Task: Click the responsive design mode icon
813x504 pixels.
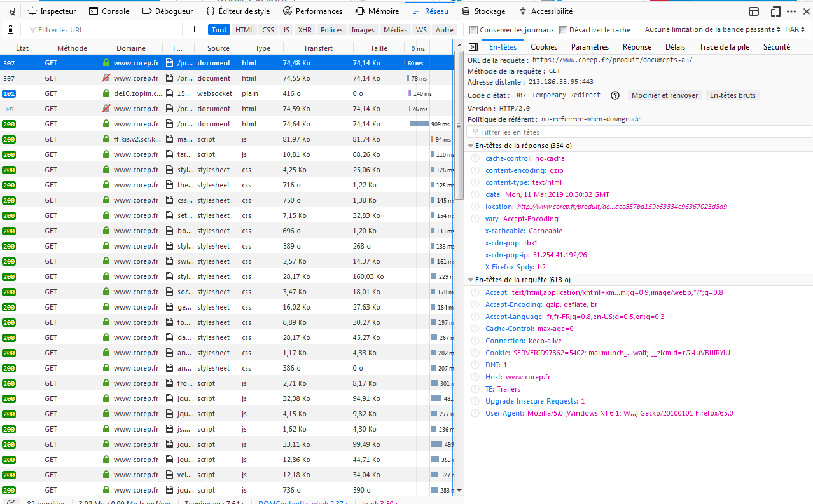Action: point(775,11)
